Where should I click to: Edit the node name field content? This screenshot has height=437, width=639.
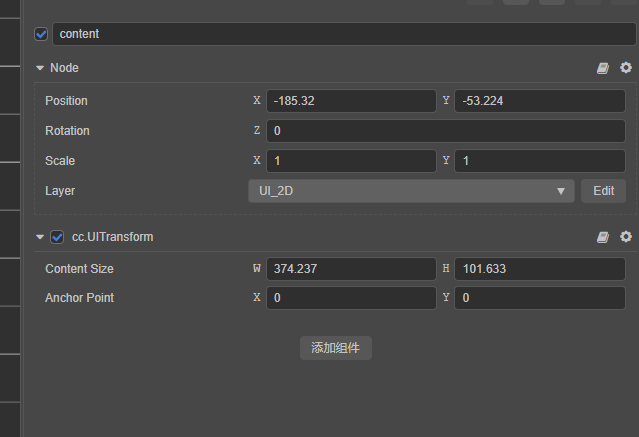pos(344,34)
